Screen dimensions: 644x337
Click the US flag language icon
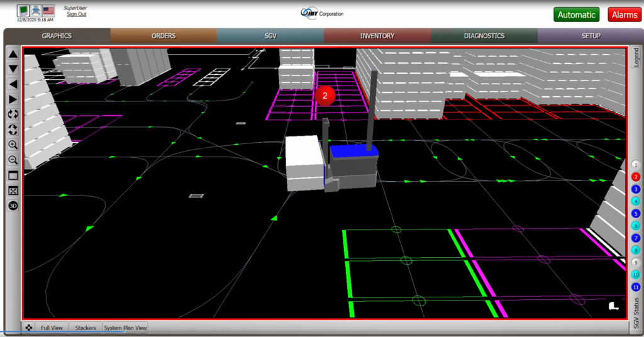(x=50, y=10)
